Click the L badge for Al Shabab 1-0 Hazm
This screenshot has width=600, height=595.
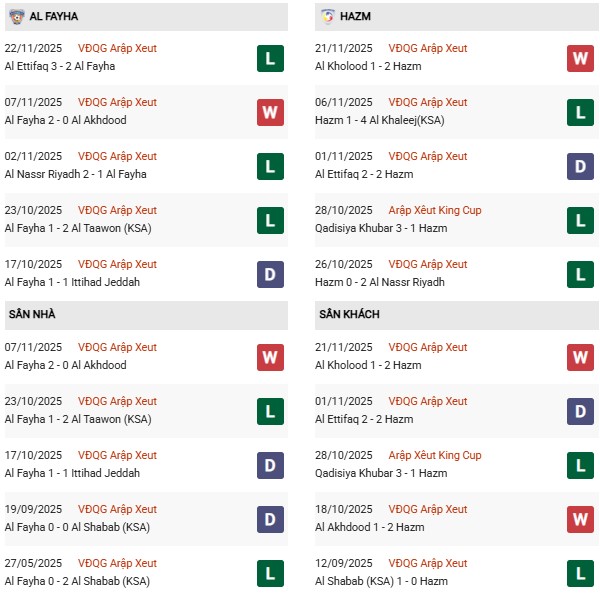pos(580,573)
